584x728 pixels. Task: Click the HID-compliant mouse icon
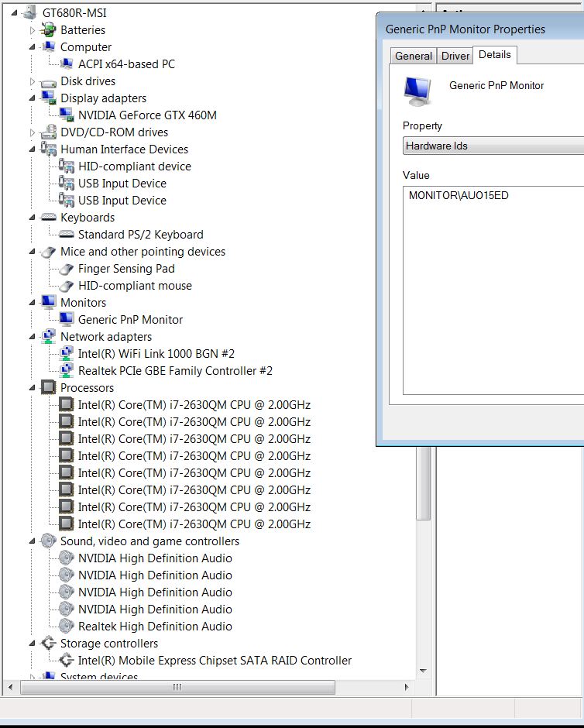66,286
